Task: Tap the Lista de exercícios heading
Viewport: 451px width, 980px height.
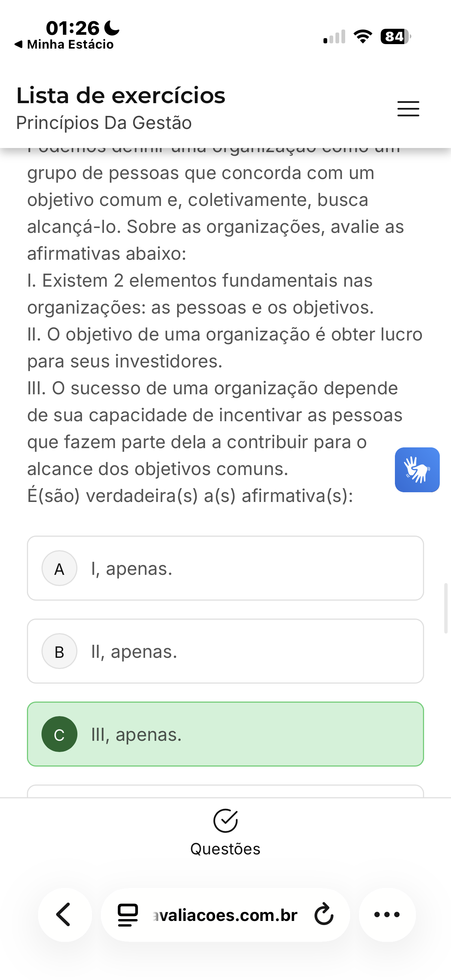Action: tap(121, 95)
